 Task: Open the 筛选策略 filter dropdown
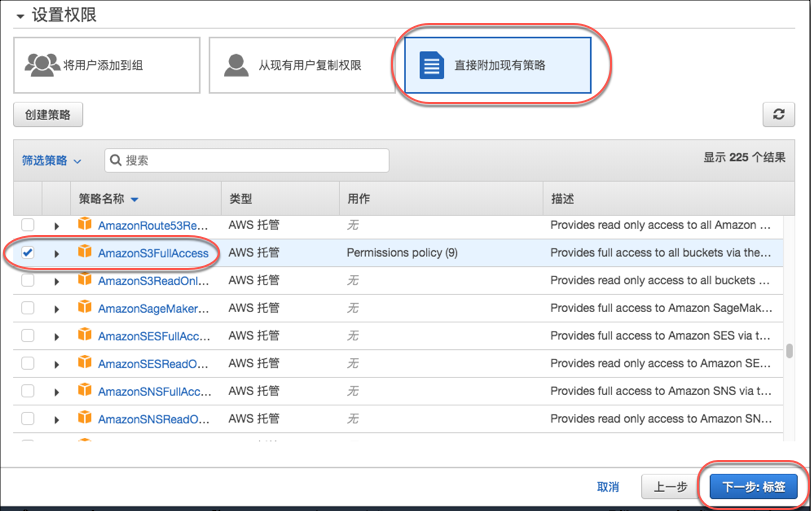[x=52, y=160]
